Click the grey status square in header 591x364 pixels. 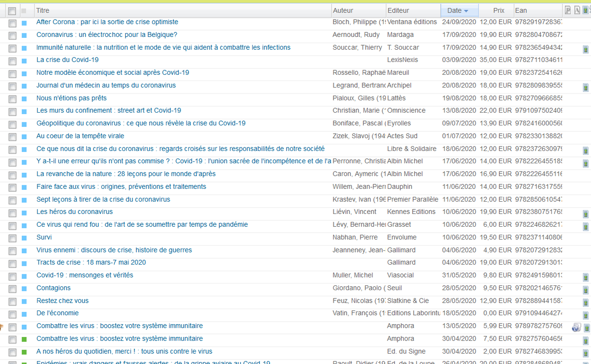(x=24, y=11)
